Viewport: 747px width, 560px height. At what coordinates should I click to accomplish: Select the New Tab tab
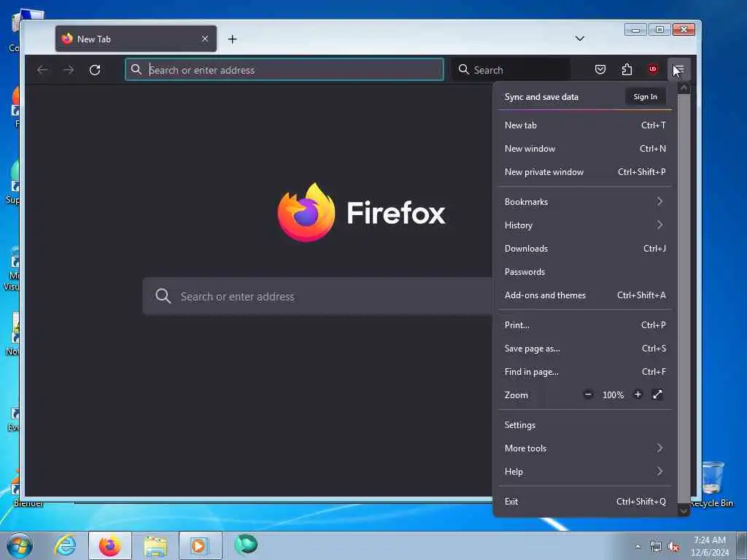tap(136, 39)
